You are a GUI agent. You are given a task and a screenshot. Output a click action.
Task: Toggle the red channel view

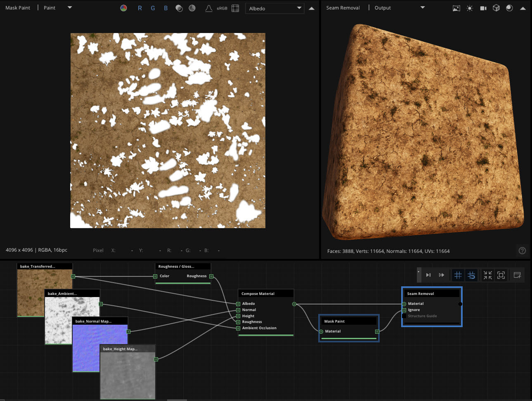click(140, 8)
